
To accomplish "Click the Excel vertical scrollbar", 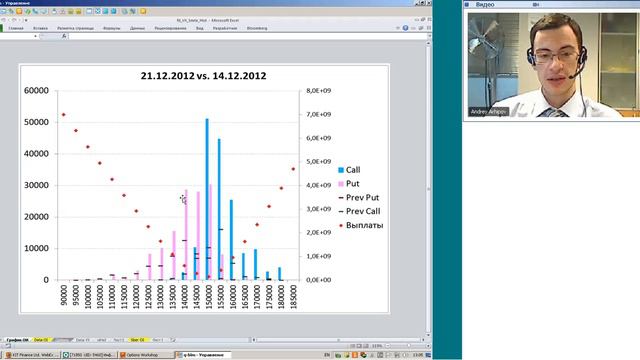I will [x=429, y=188].
